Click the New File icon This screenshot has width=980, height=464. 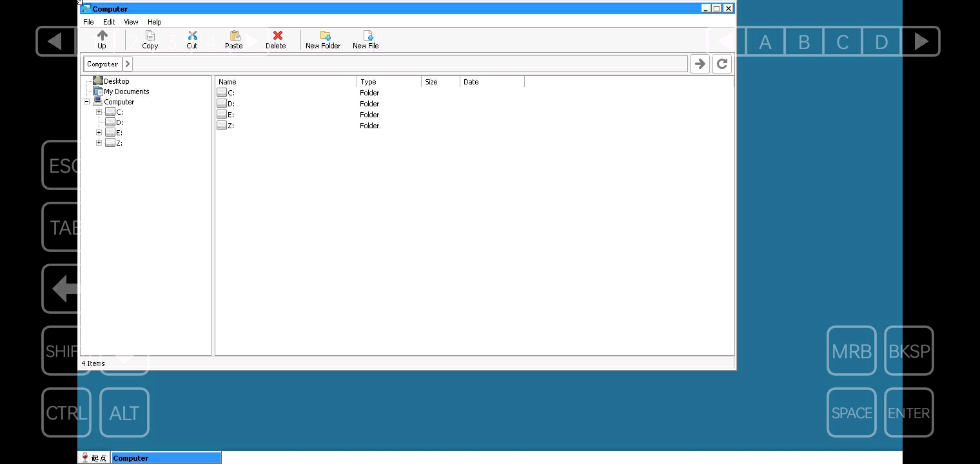pyautogui.click(x=367, y=36)
